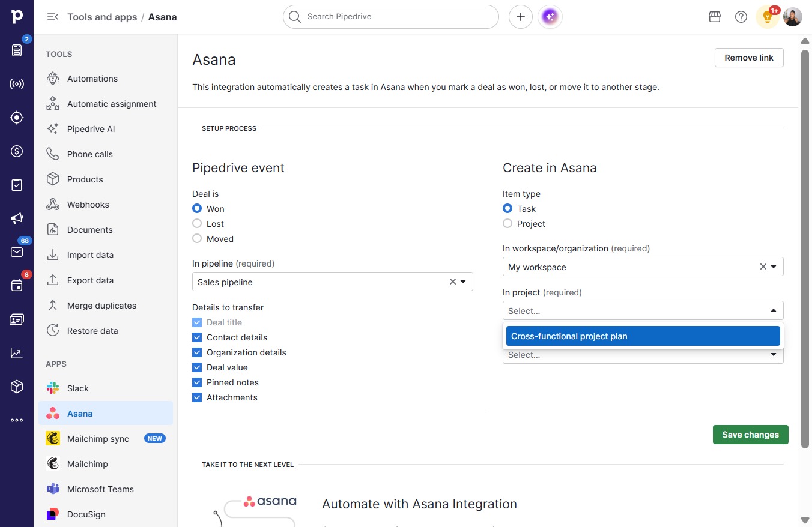Open the lightbulb notifications icon
This screenshot has width=812, height=527.
click(x=767, y=17)
